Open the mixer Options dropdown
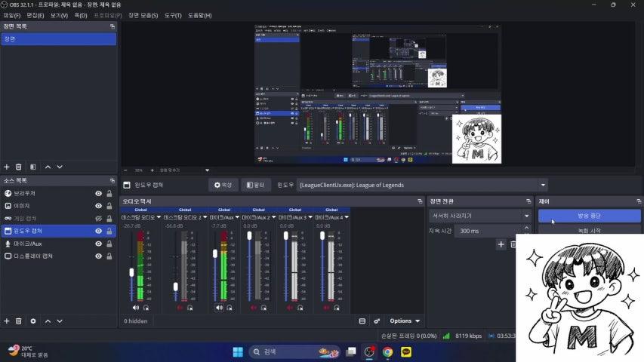Viewport: 644px width, 362px height. click(x=405, y=321)
